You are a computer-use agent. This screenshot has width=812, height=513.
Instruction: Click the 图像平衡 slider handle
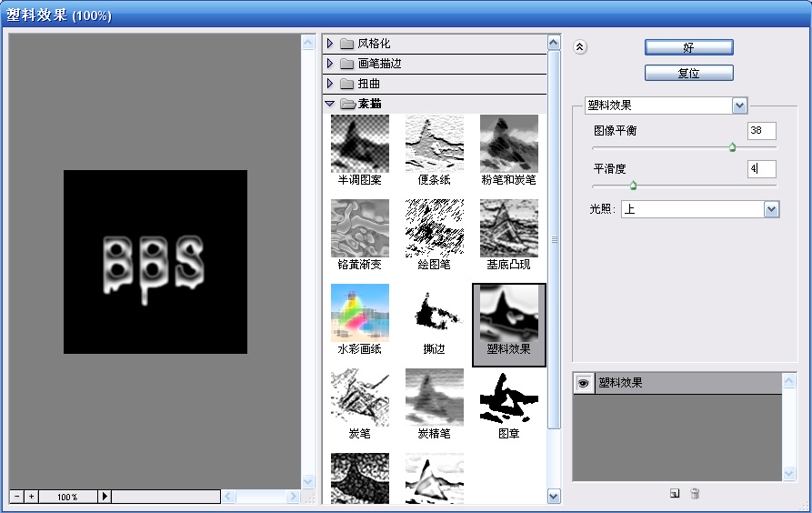732,147
